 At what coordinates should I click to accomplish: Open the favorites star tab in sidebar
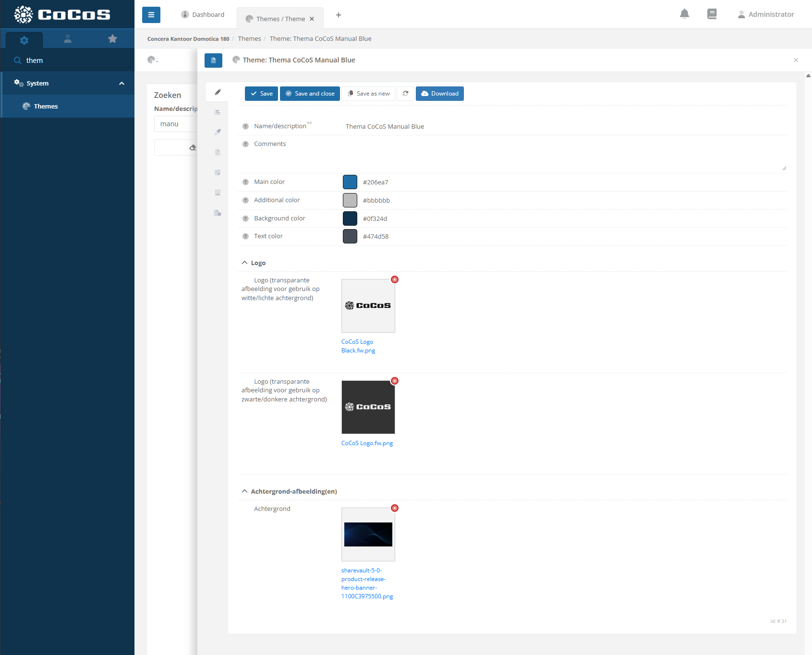[112, 39]
